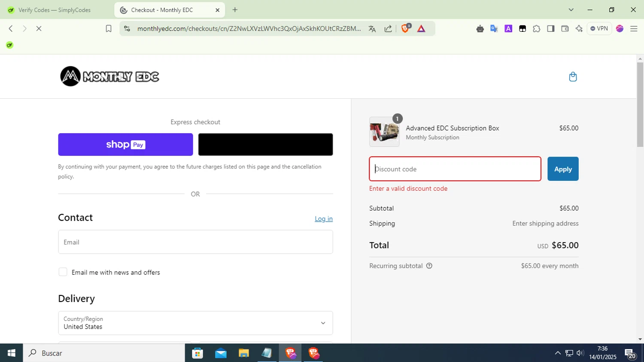Click the Apply discount button
The width and height of the screenshot is (644, 362).
point(563,169)
